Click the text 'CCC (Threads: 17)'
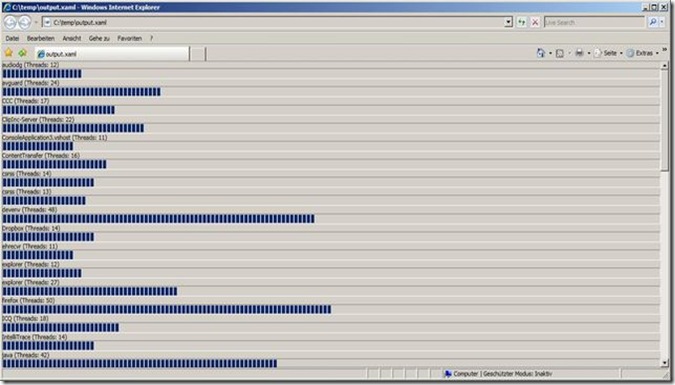The height and width of the screenshot is (385, 675). 25,101
